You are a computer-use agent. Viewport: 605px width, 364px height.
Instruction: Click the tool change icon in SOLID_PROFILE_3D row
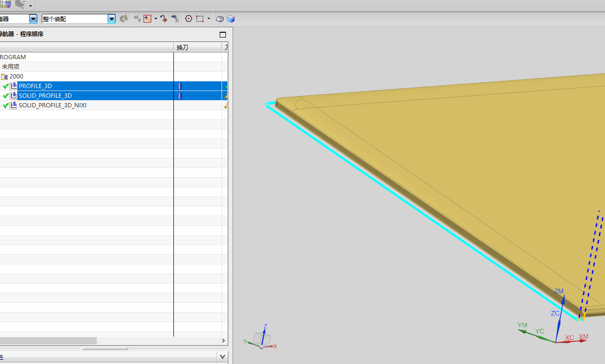coord(180,95)
